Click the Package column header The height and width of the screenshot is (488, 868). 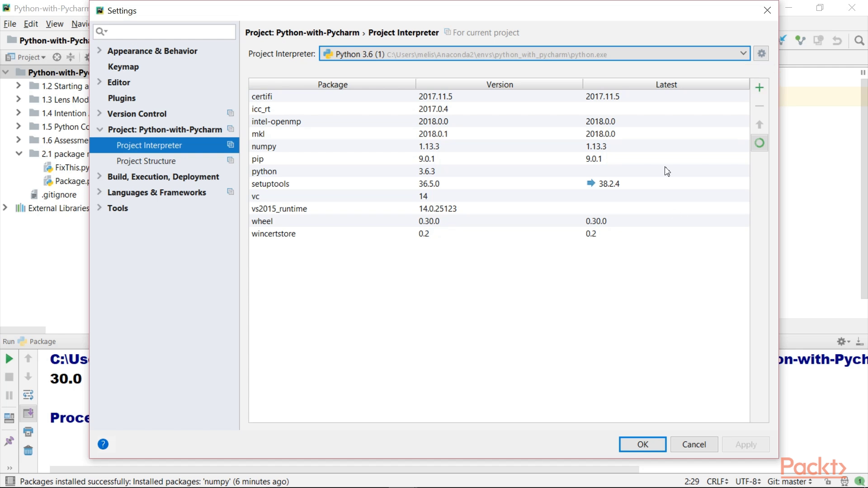click(332, 84)
